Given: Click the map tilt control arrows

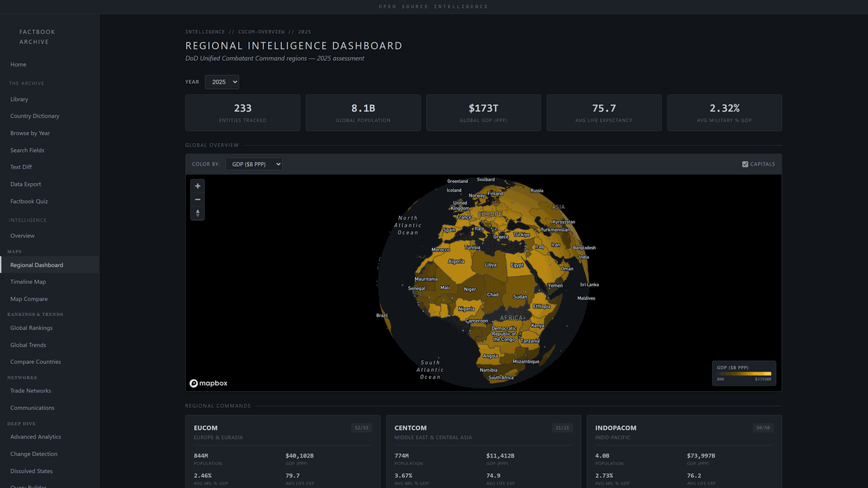Looking at the screenshot, I should (197, 213).
